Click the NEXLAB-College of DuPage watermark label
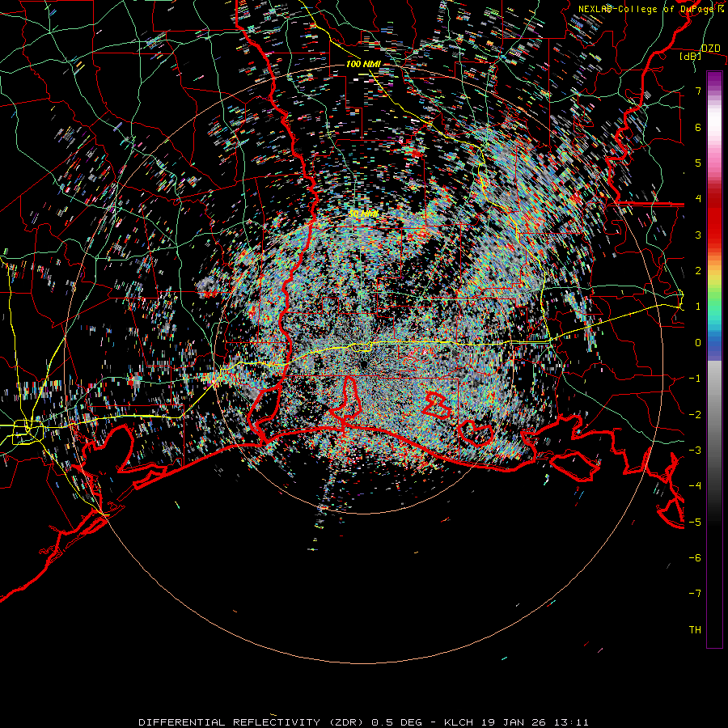 tap(651, 9)
